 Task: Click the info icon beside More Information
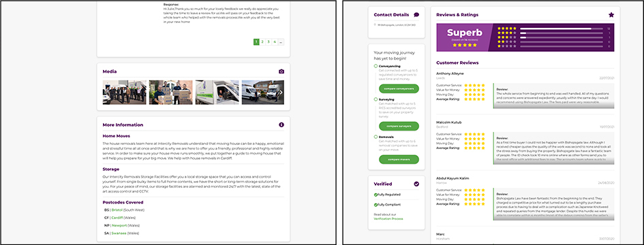pos(281,125)
